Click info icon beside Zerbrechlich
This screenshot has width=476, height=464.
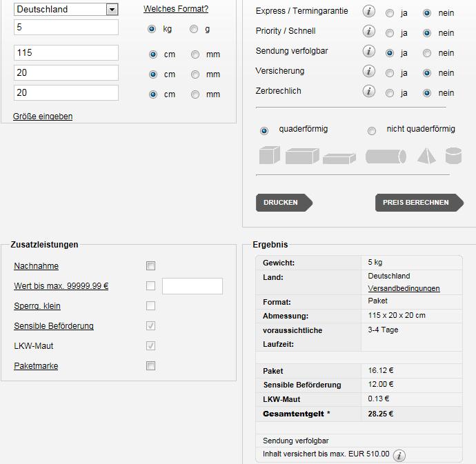tap(369, 91)
